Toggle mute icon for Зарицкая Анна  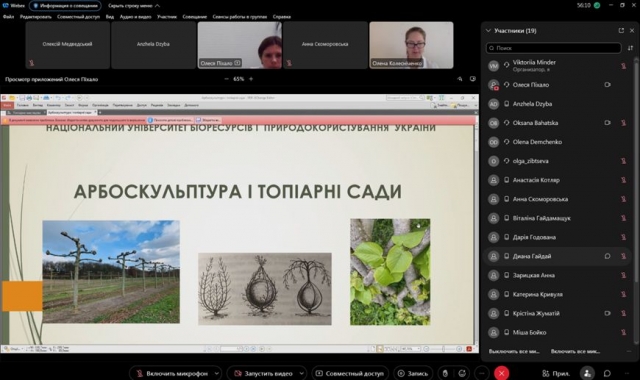pos(623,276)
